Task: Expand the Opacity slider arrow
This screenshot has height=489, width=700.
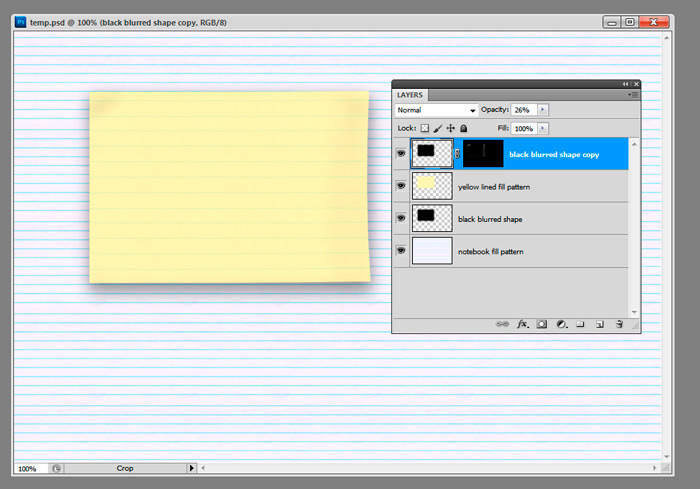Action: point(543,110)
